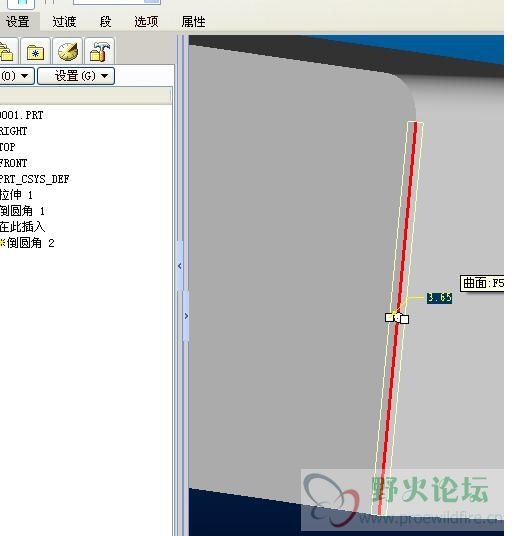Screen dimensions: 512x536
Task: Open the 段 tab
Action: point(105,22)
